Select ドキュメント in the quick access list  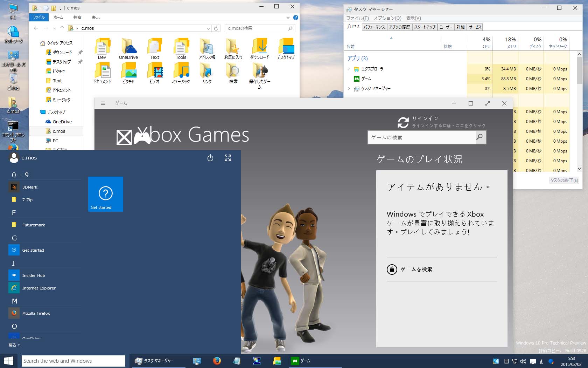click(x=58, y=90)
